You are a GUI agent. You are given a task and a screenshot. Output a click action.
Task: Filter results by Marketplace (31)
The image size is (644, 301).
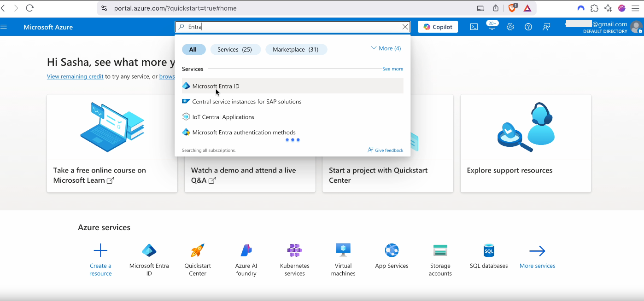pyautogui.click(x=296, y=49)
